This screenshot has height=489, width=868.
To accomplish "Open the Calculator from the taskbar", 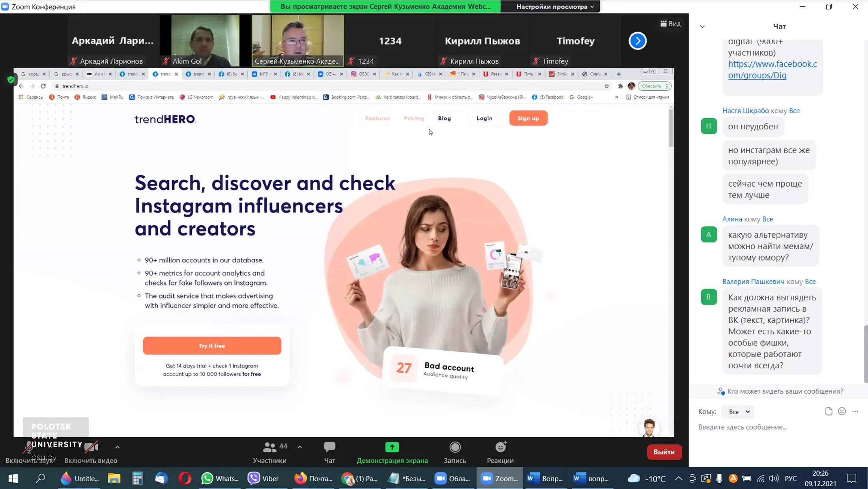I will tap(137, 478).
